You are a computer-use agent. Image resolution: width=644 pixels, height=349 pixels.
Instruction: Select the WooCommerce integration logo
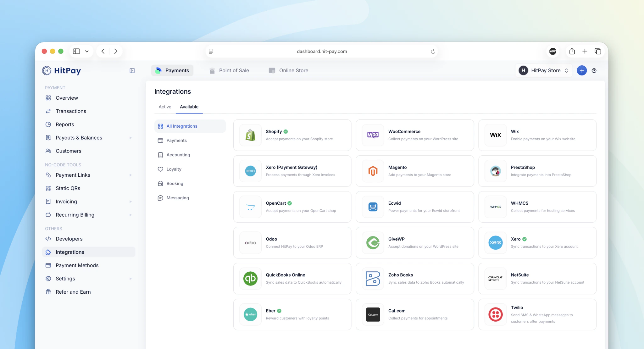[372, 135]
